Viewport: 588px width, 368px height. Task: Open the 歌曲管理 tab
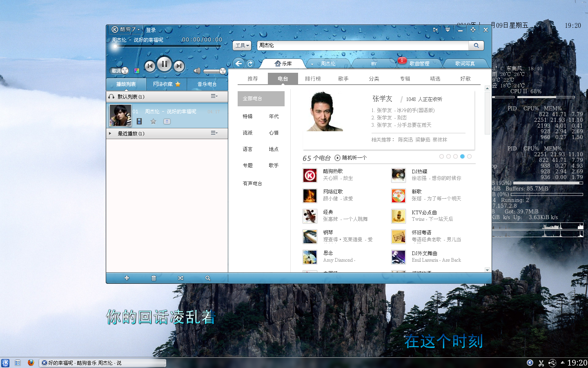coord(419,64)
